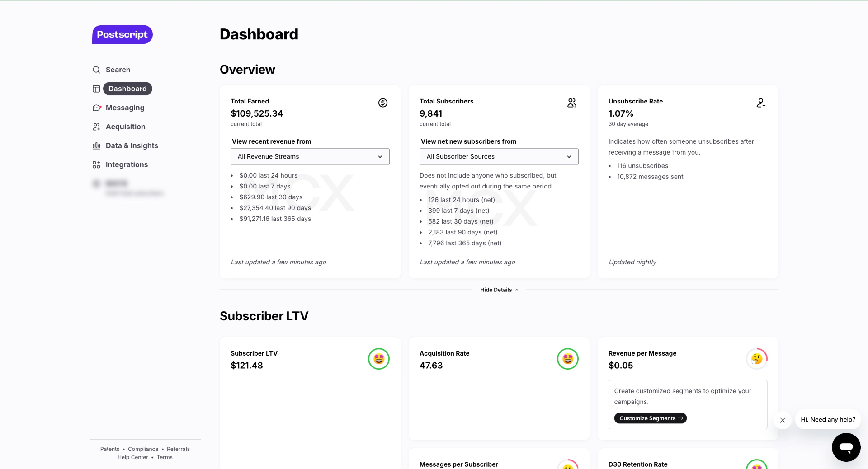Dismiss the 'Need any help?' popup
The image size is (868, 469).
pos(783,420)
